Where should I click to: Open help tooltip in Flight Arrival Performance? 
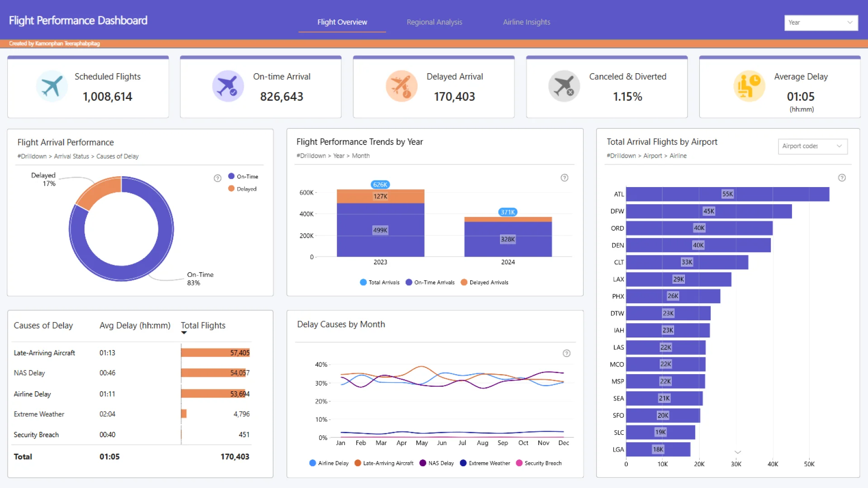(x=217, y=178)
